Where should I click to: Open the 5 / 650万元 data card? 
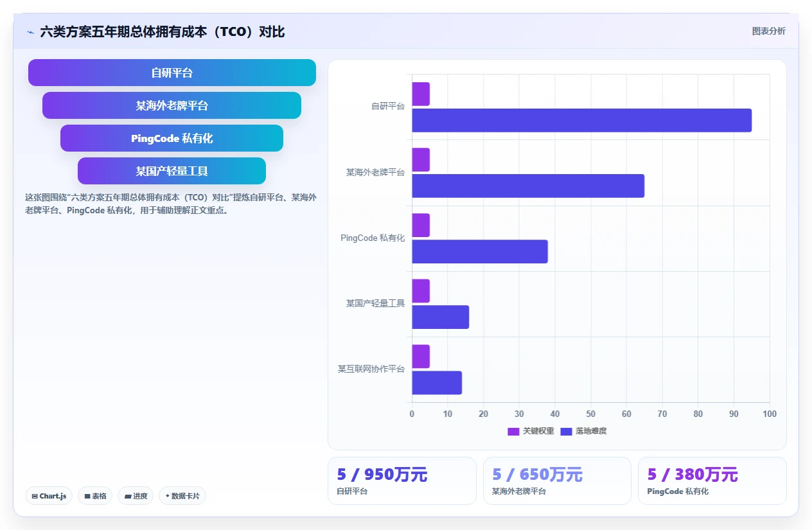(x=557, y=481)
